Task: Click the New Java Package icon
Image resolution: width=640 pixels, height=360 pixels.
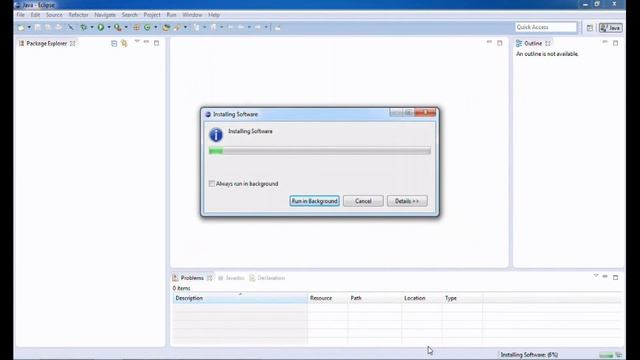Action: click(136, 27)
